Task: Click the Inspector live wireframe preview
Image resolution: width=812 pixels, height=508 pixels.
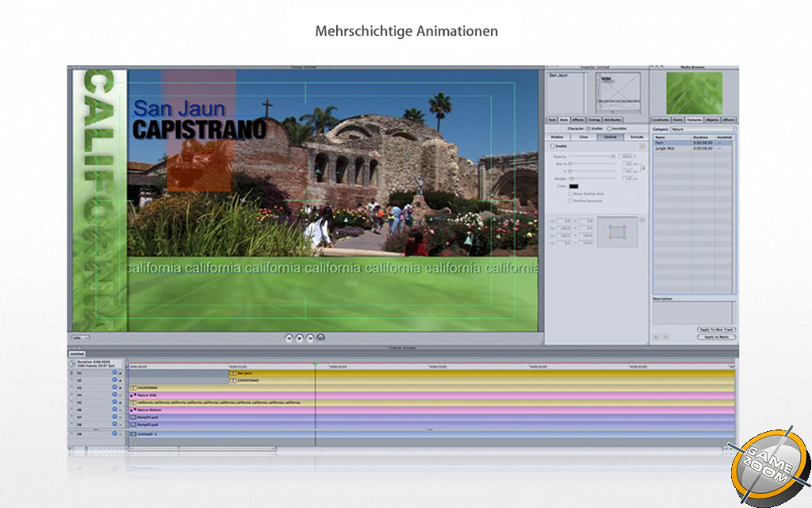Action: pos(618,93)
